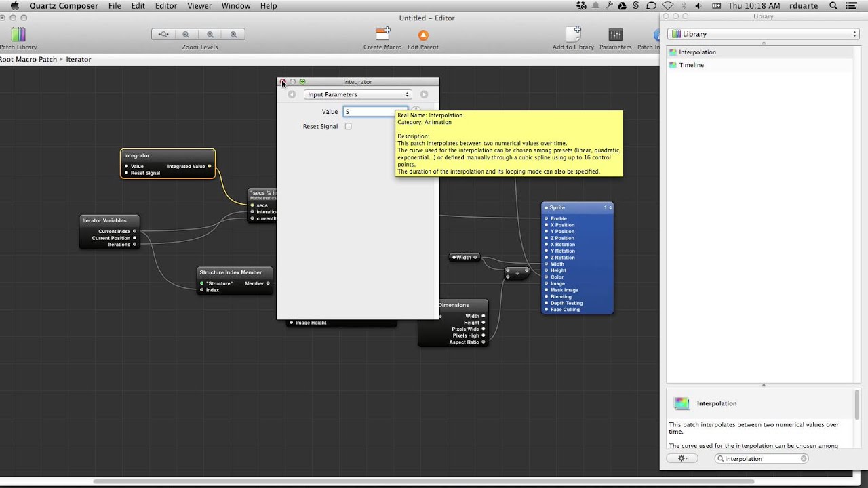Open the Viewer menu

tap(199, 5)
